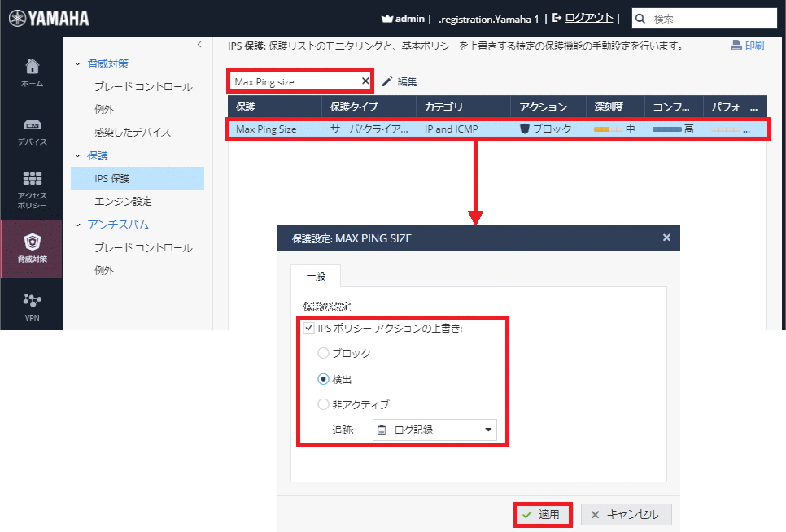Collapse the アンチスパム tree section
The width and height of the screenshot is (786, 532).
pos(78,225)
